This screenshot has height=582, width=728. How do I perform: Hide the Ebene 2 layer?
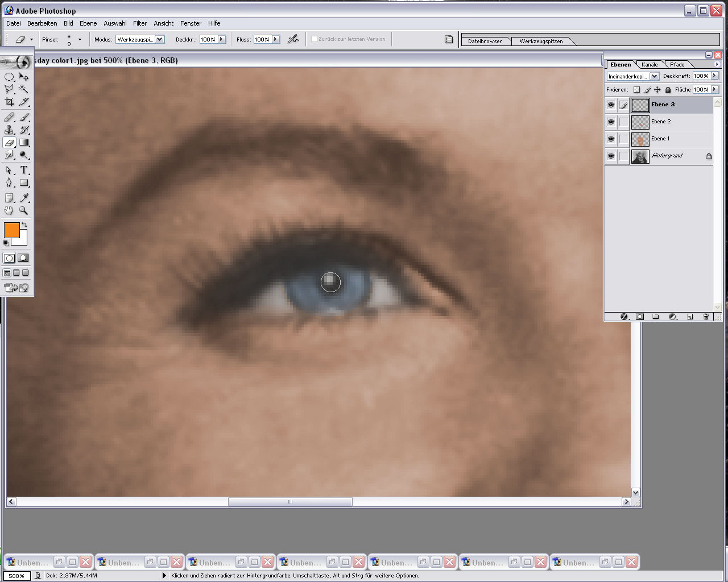[611, 122]
